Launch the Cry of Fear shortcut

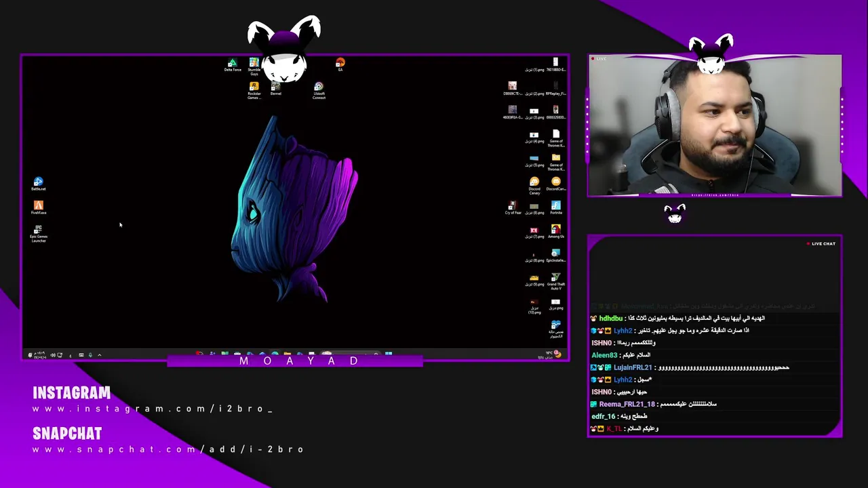click(x=513, y=208)
